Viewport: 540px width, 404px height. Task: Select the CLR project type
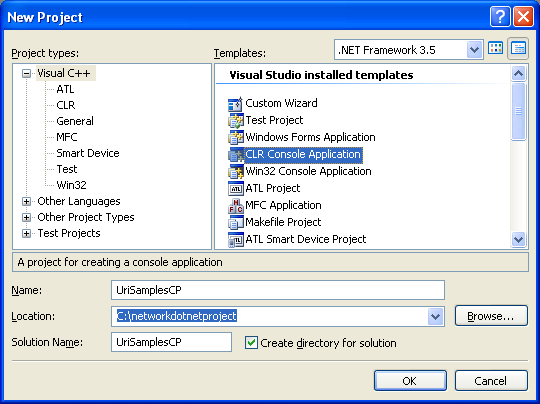pos(66,105)
